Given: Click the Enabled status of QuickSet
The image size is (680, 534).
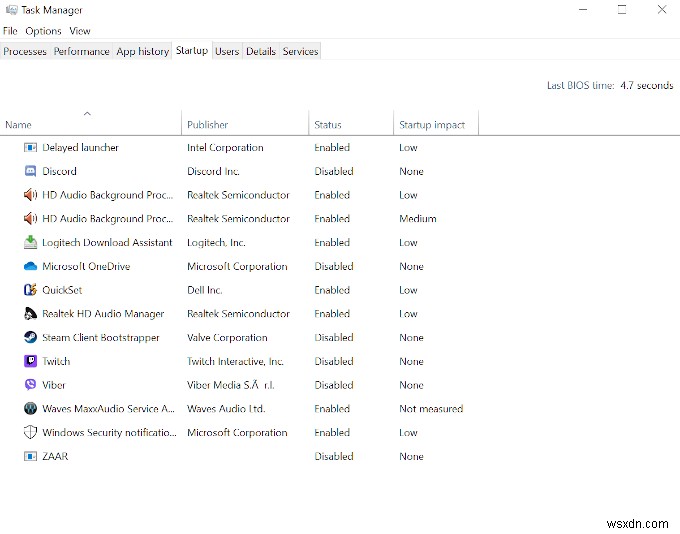Looking at the screenshot, I should 332,290.
